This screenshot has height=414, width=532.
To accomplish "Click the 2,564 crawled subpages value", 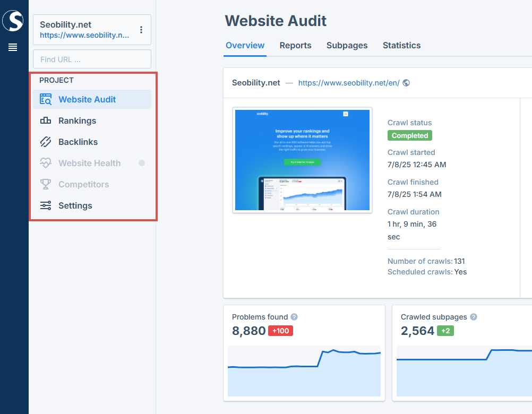I will click(417, 331).
